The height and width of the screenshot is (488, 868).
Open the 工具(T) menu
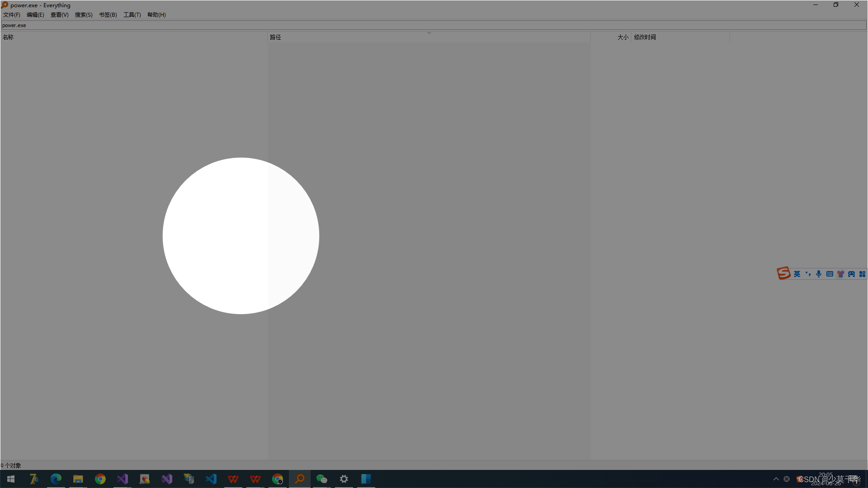132,15
